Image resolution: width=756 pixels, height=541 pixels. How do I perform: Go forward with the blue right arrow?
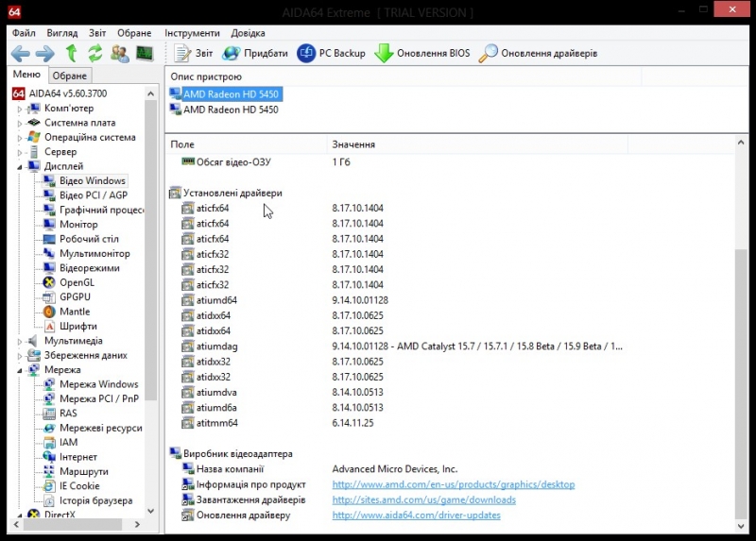45,53
